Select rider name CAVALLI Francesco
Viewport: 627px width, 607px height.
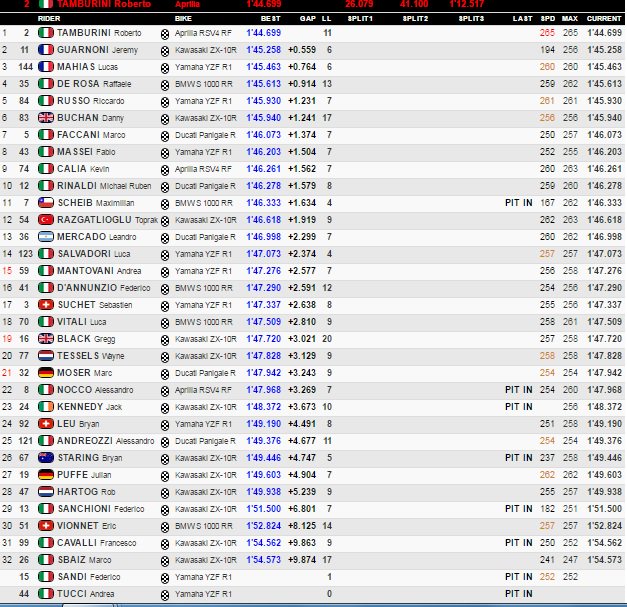point(97,543)
